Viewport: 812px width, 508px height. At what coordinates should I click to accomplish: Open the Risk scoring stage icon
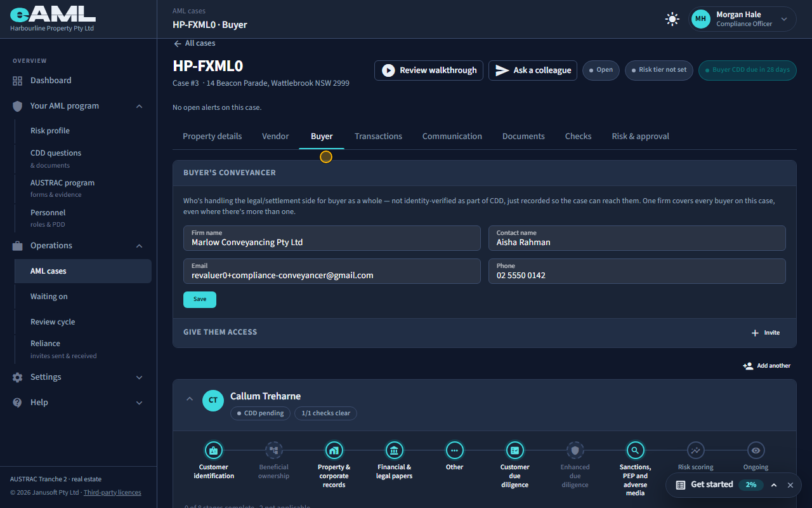696,450
